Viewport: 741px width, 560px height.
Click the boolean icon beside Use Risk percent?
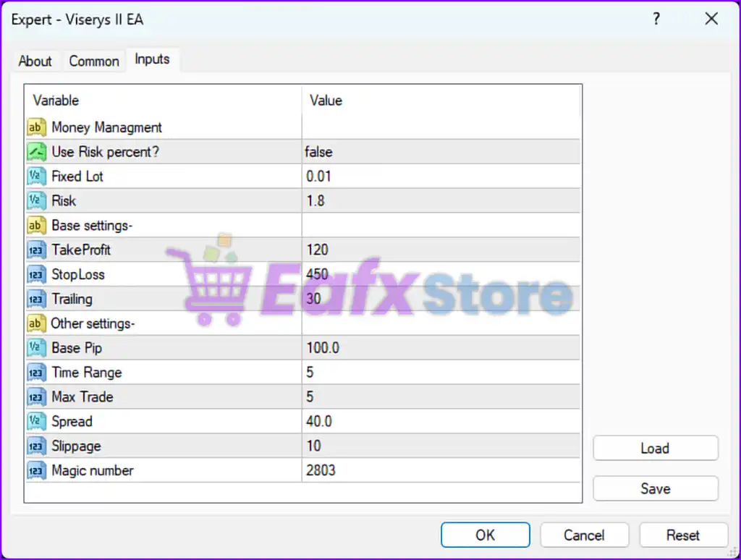36,152
